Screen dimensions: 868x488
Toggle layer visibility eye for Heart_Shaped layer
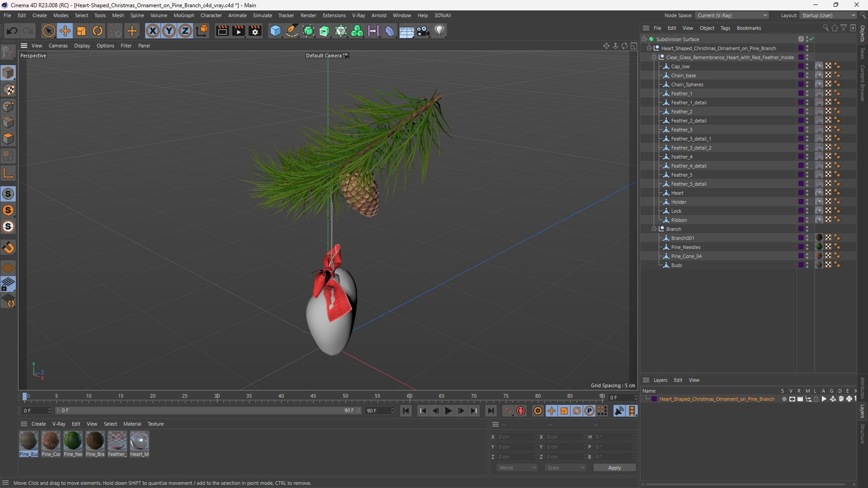792,399
